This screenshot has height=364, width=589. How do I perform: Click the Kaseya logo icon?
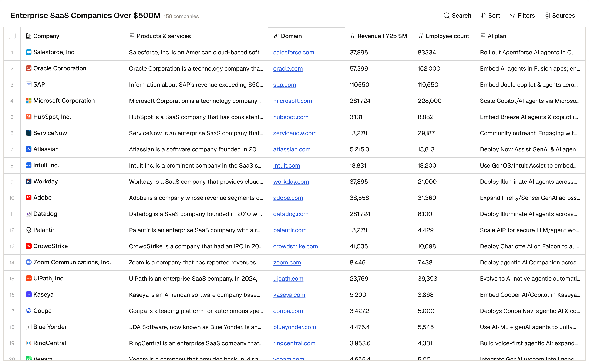click(x=29, y=294)
